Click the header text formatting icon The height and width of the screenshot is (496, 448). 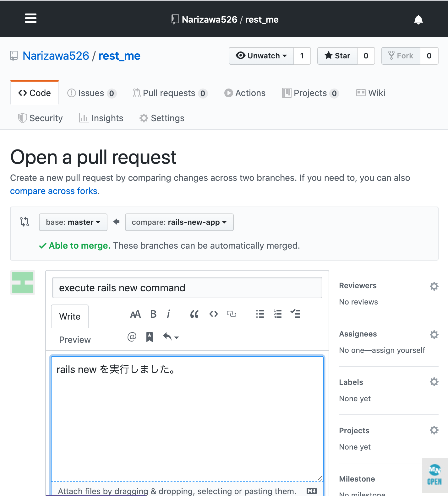click(x=135, y=314)
